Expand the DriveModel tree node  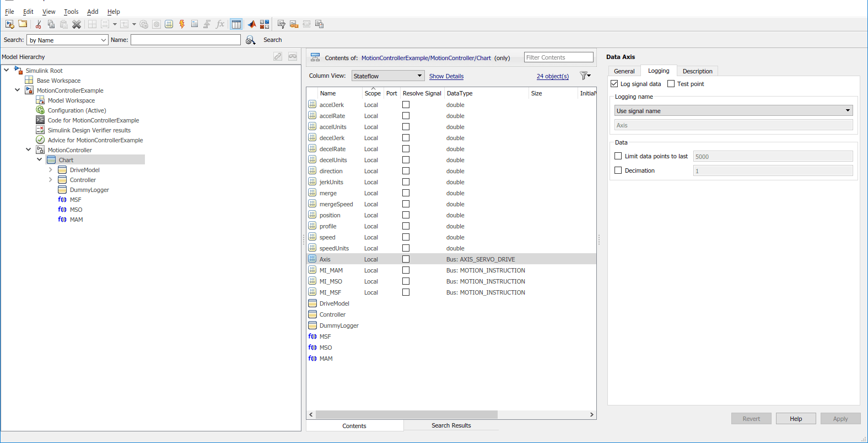(x=51, y=170)
